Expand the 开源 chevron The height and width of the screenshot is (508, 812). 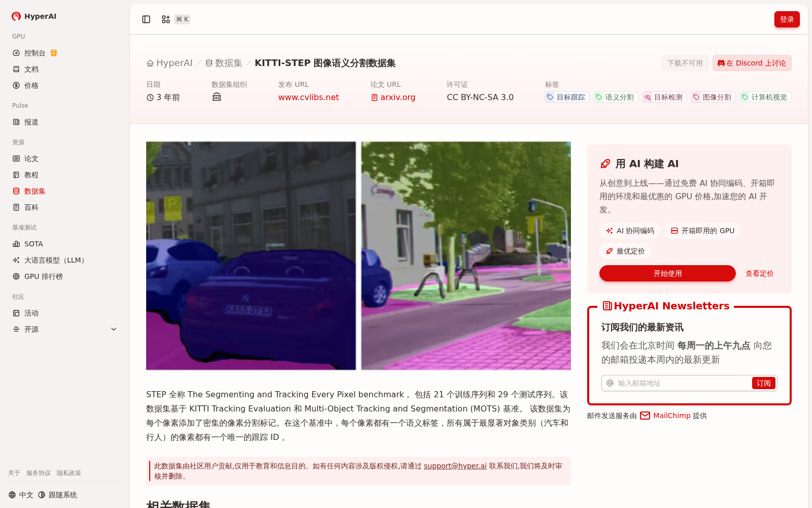(114, 329)
